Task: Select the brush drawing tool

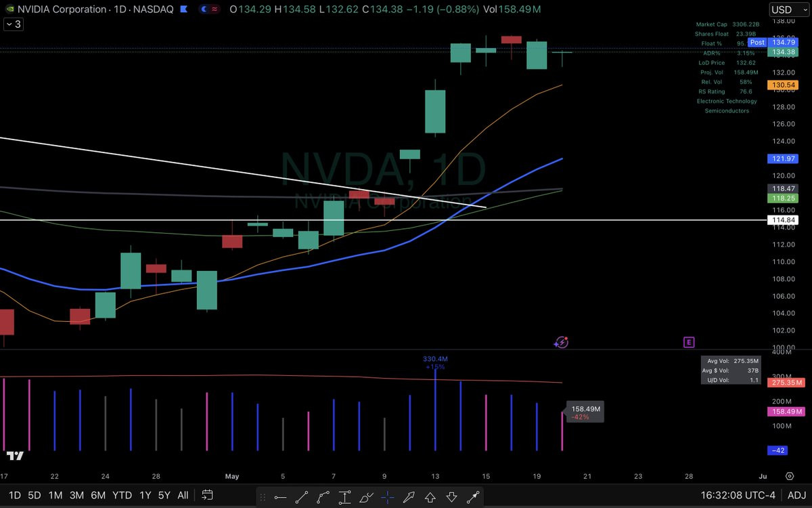Action: [x=366, y=497]
